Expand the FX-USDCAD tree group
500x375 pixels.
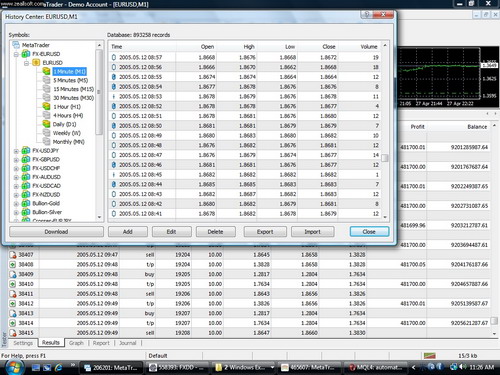(x=16, y=186)
